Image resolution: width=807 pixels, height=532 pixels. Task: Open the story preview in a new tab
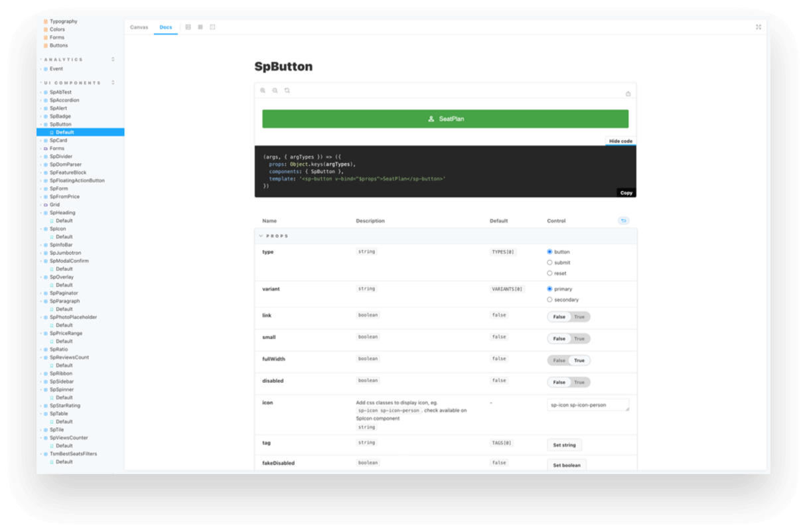(627, 94)
